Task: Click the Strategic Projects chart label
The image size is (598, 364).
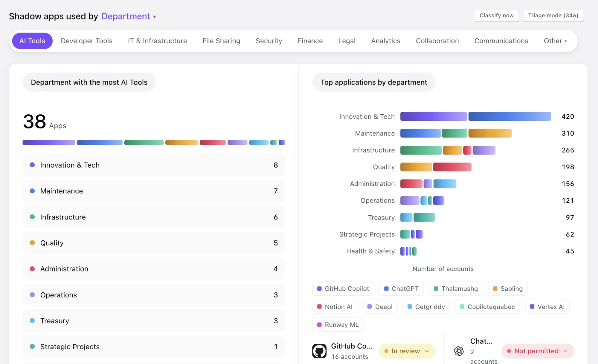Action: 367,234
